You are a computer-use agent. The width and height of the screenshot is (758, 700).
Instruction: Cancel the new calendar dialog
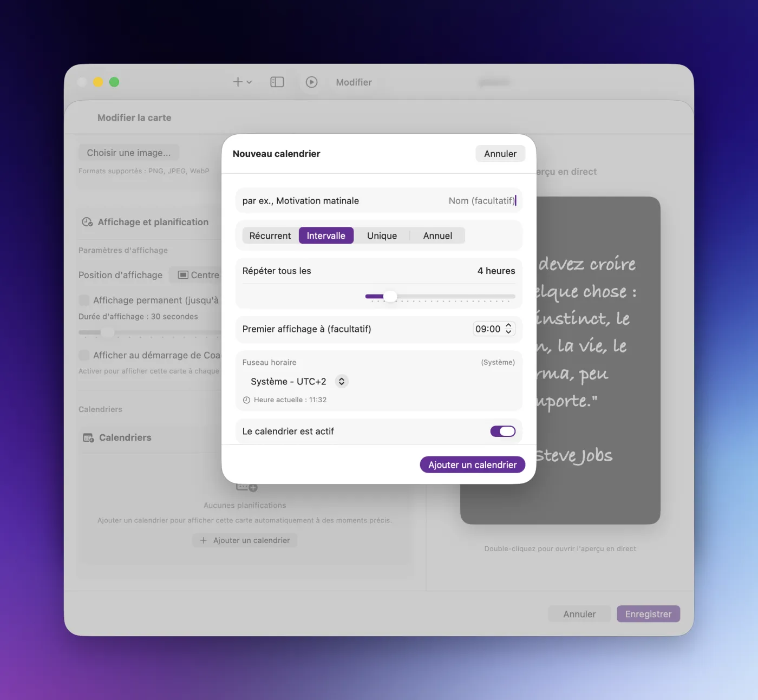pyautogui.click(x=500, y=154)
